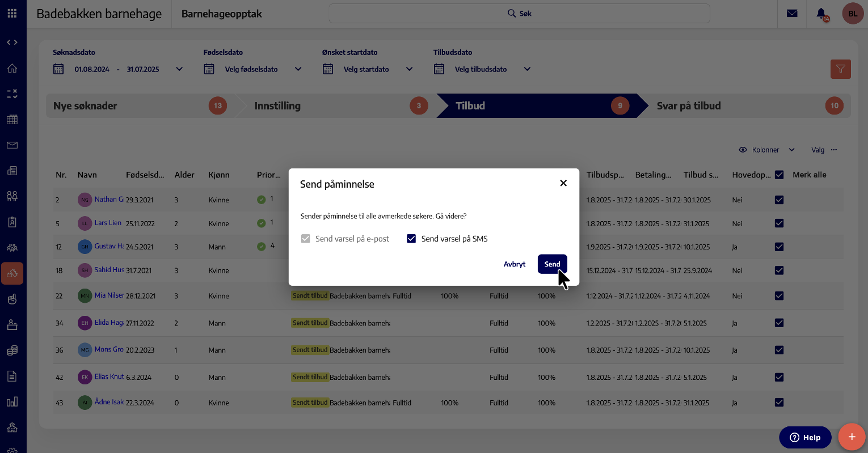Screen dimensions: 868x453
Task: Open the Kolonner column selector dropdown
Action: (x=766, y=150)
